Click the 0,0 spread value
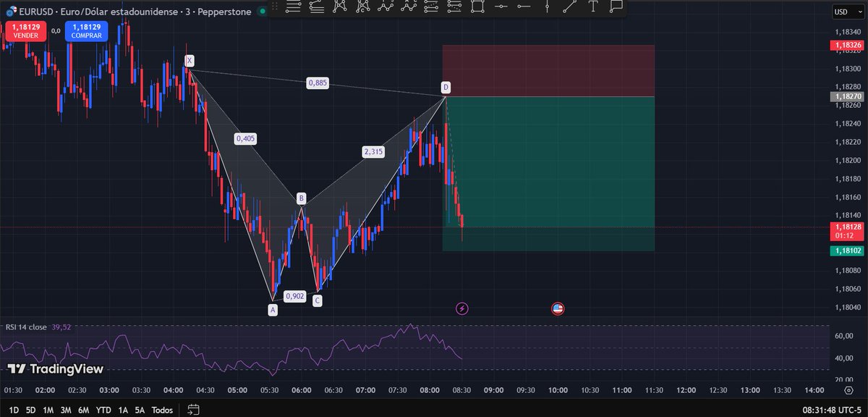868x417 pixels. tap(56, 30)
